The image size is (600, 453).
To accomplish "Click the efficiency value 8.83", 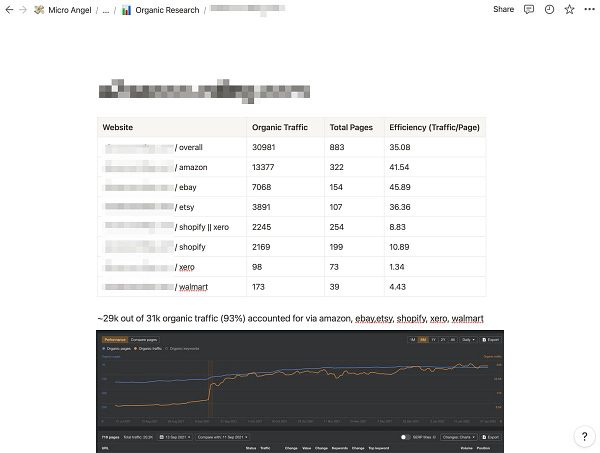I will 397,227.
